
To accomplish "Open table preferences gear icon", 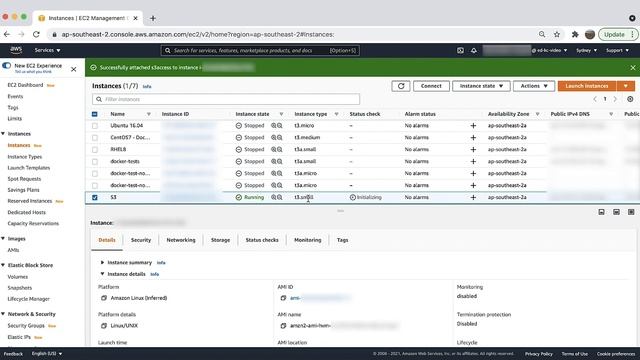I will (x=630, y=99).
